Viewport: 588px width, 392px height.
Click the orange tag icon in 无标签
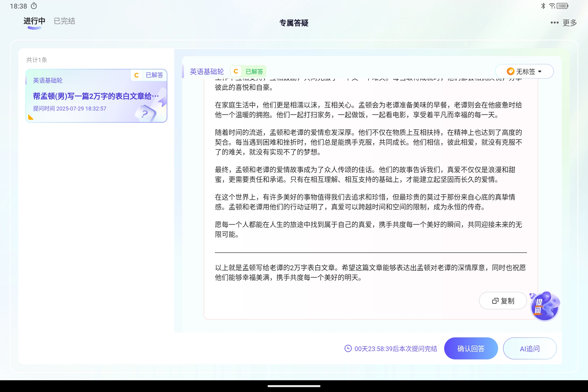pos(511,72)
